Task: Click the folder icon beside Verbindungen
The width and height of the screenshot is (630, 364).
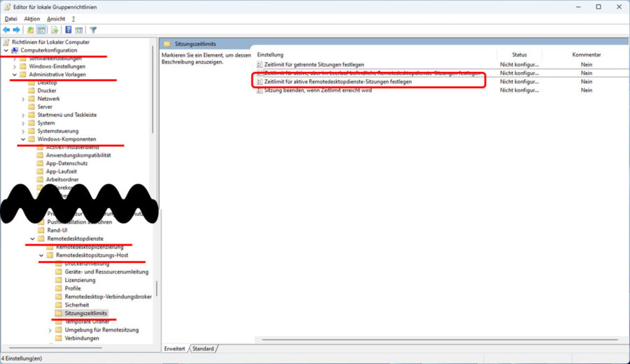Action: pos(59,338)
